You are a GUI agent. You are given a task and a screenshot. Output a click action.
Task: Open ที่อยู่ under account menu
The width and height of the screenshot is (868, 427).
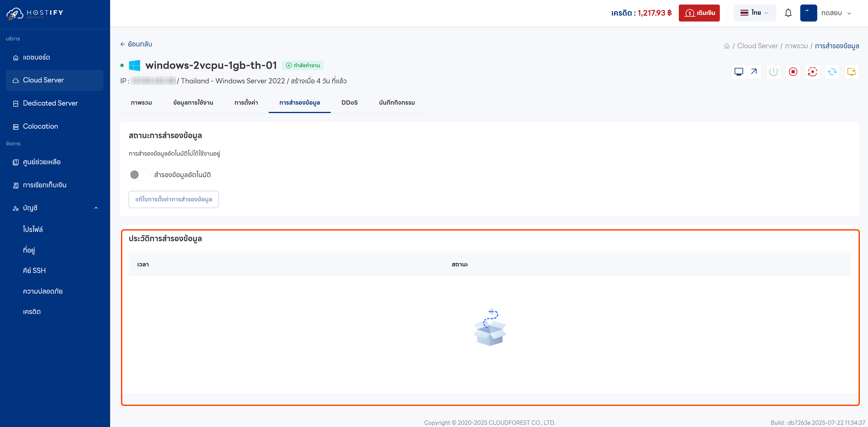[29, 250]
